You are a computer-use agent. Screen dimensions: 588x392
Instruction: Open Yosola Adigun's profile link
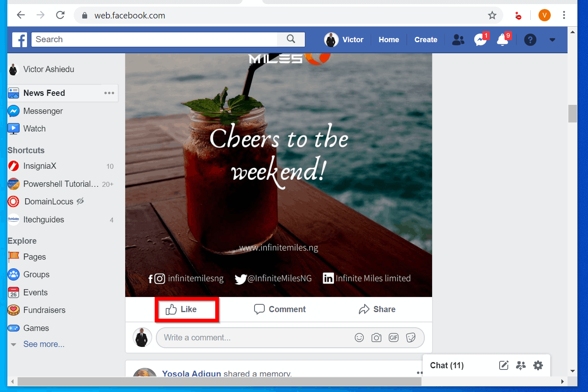[x=191, y=373]
